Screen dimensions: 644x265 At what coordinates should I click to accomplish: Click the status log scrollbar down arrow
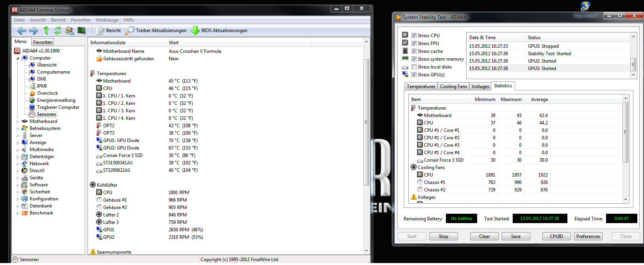pyautogui.click(x=633, y=75)
